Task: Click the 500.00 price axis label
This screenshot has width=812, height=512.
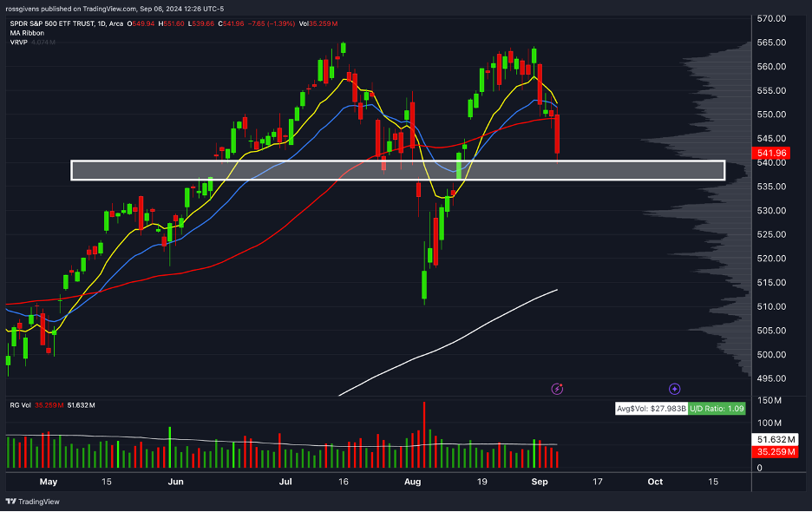Action: pos(771,354)
